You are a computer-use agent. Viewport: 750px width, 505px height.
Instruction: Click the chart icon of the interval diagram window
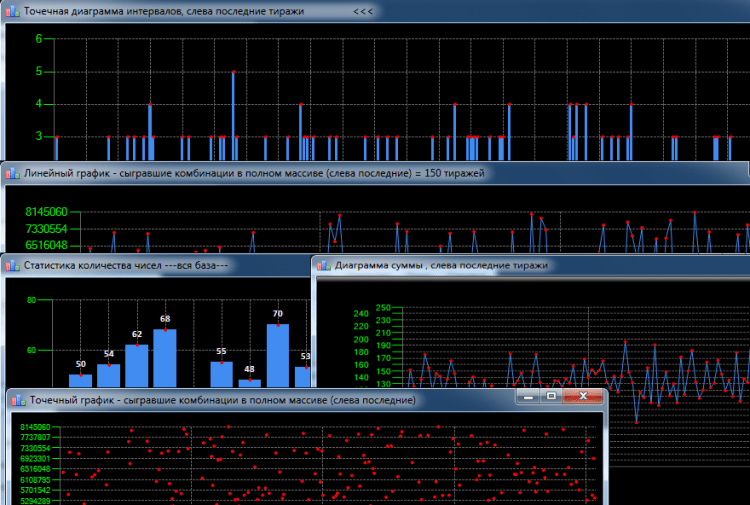[12, 12]
